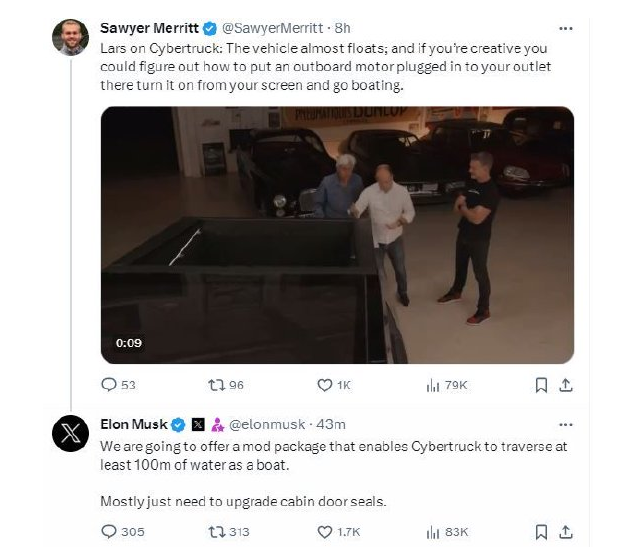Viewport: 623px width, 558px height.
Task: Open more options on Sawyer Merritt's tweet
Action: point(566,29)
